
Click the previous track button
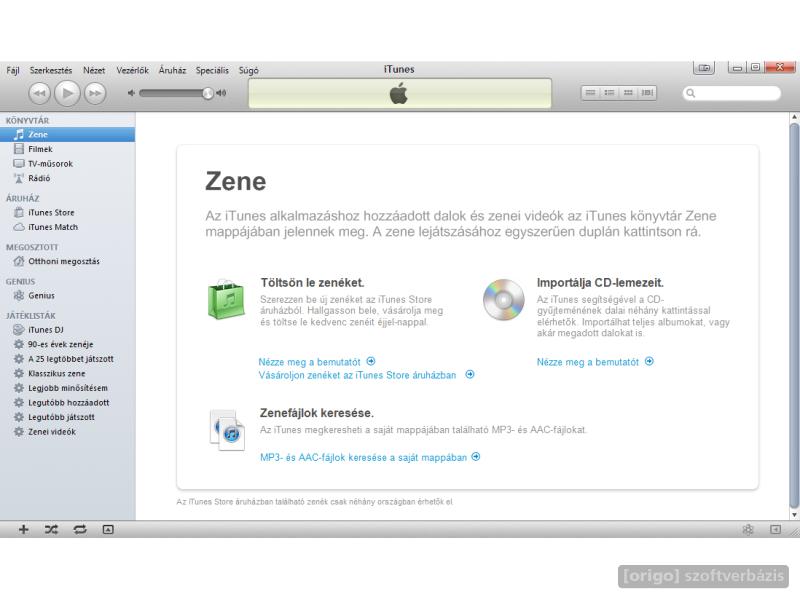click(39, 93)
